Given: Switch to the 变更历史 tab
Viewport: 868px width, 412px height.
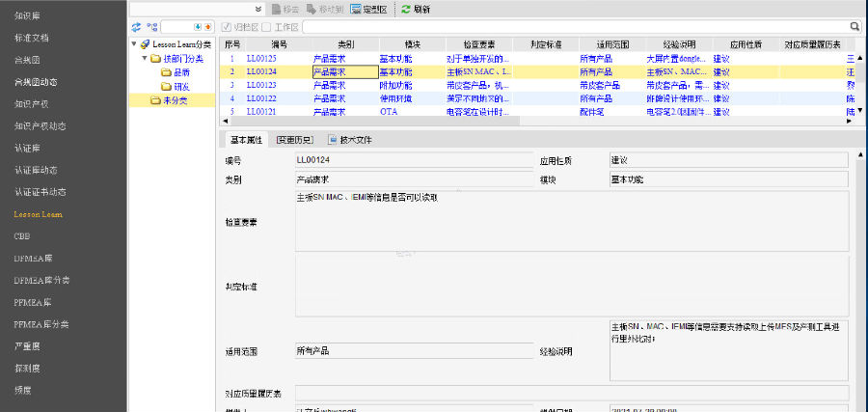Looking at the screenshot, I should (x=294, y=140).
